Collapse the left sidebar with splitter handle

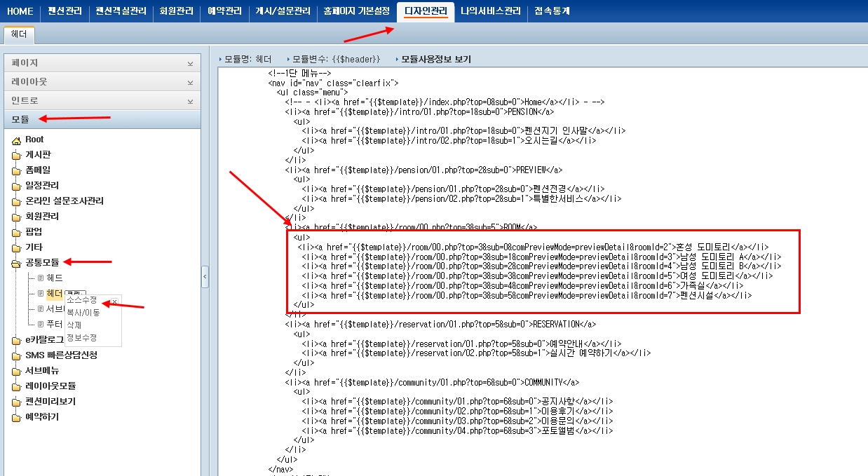tap(205, 277)
